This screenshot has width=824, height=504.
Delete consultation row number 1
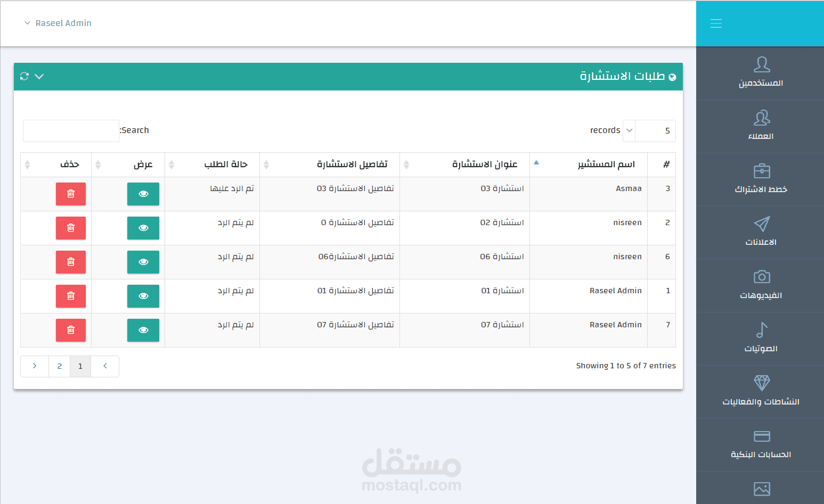(x=71, y=296)
